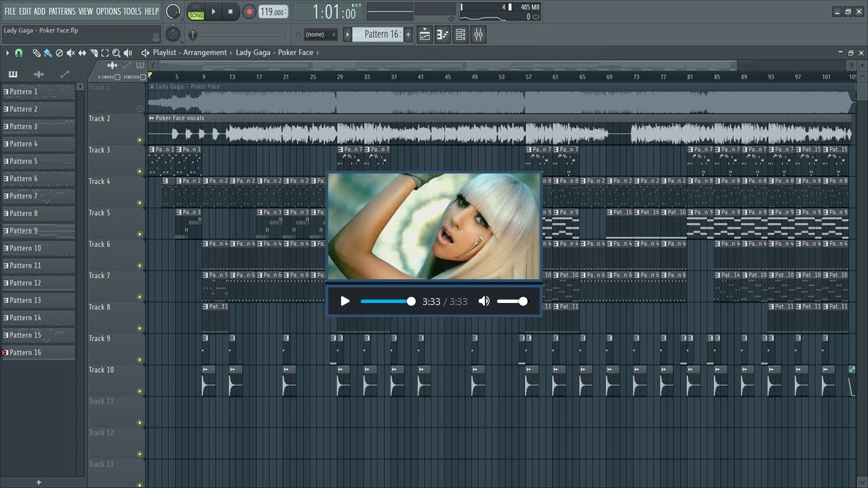Click Playlist - Arrangement breadcrumb
This screenshot has width=868, height=488.
[190, 53]
